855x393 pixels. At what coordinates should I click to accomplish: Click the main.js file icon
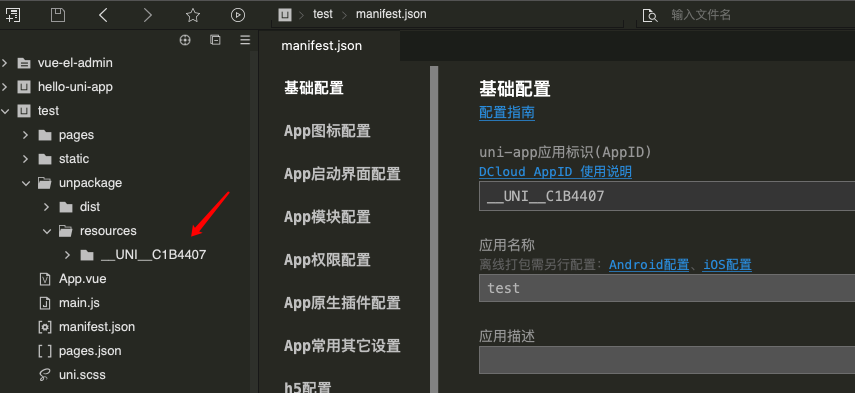pyautogui.click(x=45, y=303)
